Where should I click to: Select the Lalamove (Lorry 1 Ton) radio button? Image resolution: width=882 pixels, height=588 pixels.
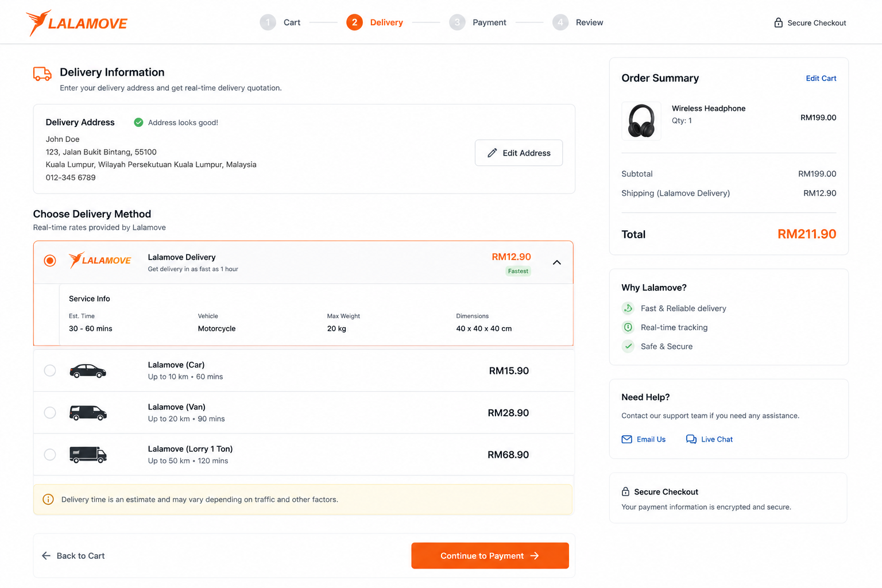coord(50,454)
